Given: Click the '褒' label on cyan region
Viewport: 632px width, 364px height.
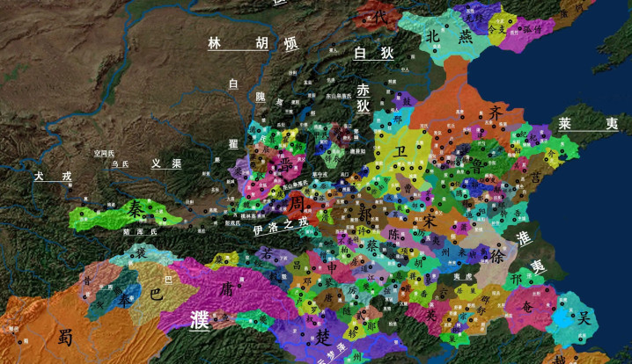Looking at the screenshot, I should coord(141,253).
